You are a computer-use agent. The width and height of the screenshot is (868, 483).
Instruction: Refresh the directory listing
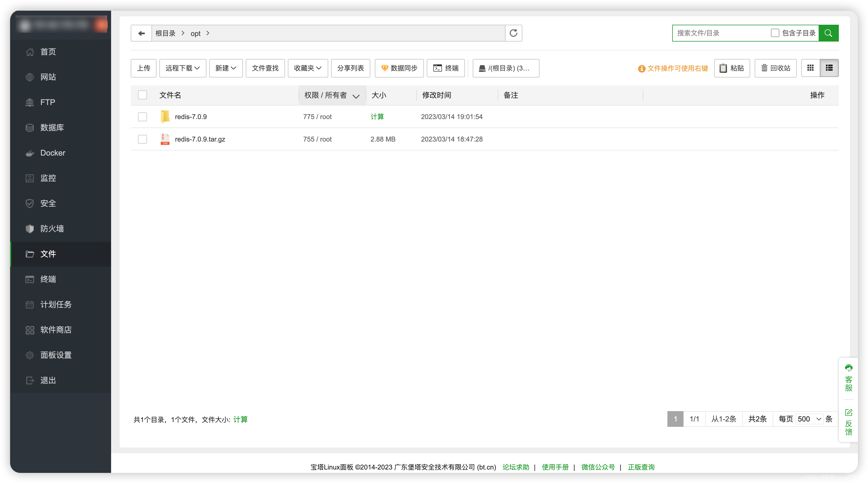click(x=513, y=33)
